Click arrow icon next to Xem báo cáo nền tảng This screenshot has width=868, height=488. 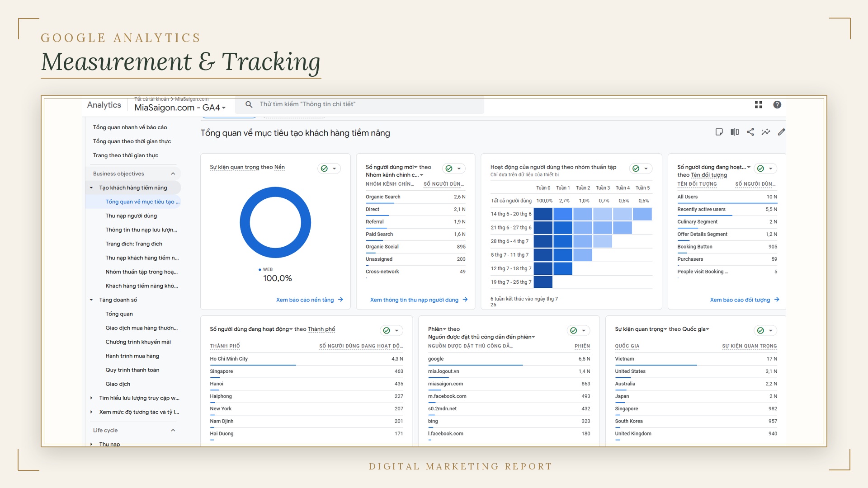pyautogui.click(x=340, y=300)
